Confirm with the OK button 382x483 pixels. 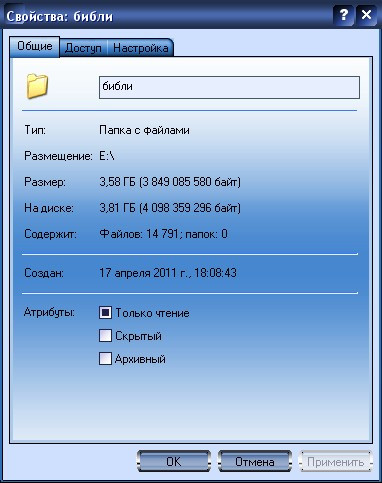174,462
